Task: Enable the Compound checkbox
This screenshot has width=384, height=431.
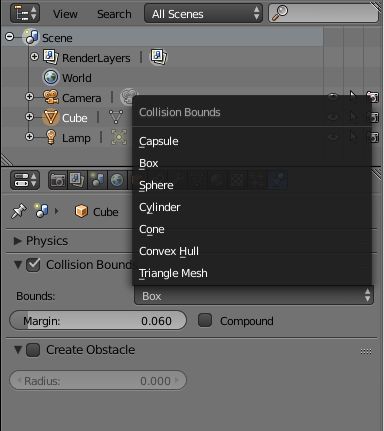Action: pos(205,320)
